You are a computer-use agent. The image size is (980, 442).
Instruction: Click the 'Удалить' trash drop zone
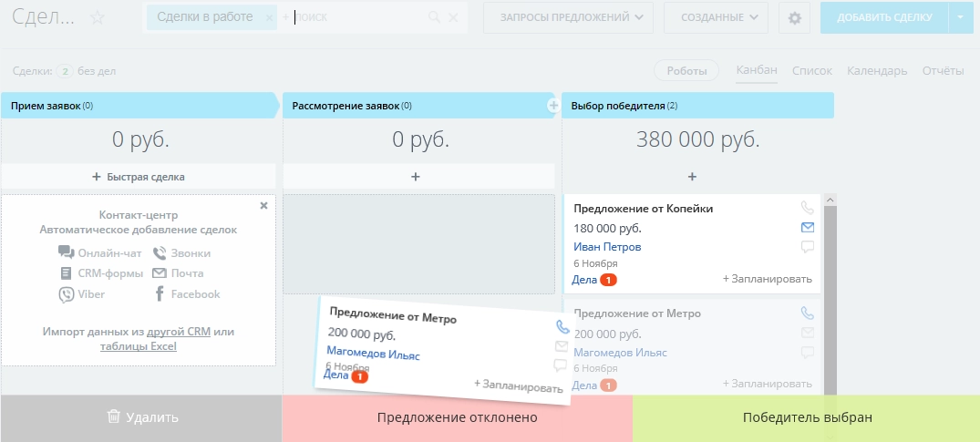click(141, 417)
